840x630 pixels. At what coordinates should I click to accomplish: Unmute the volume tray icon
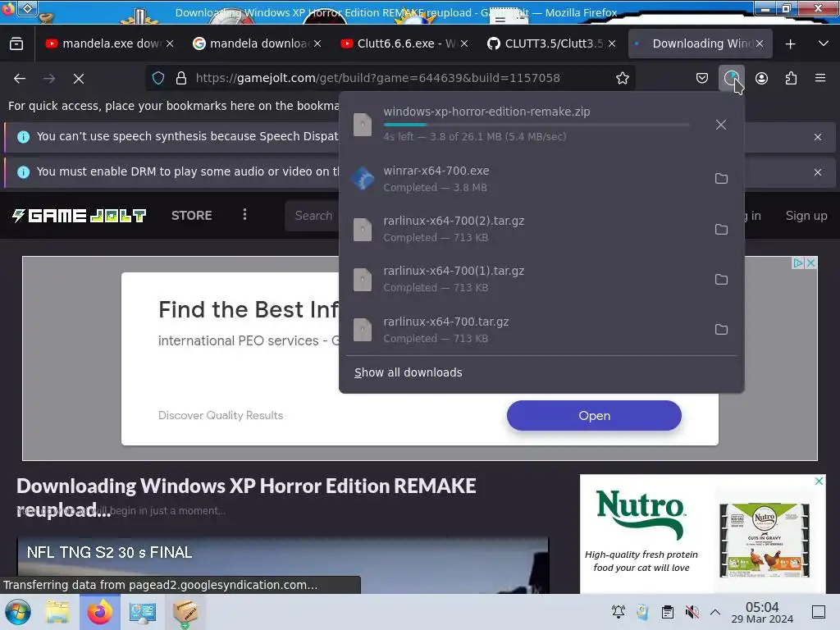point(692,612)
